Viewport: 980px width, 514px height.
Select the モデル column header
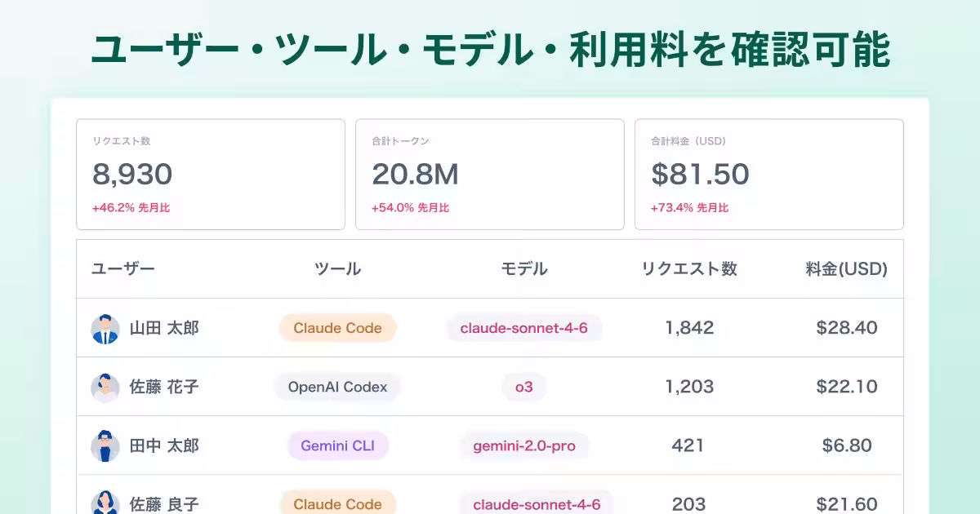pos(524,269)
